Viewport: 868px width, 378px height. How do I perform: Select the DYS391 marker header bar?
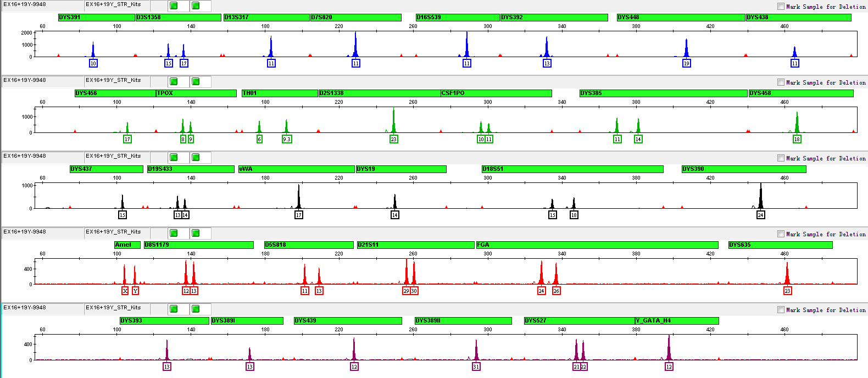tap(97, 18)
